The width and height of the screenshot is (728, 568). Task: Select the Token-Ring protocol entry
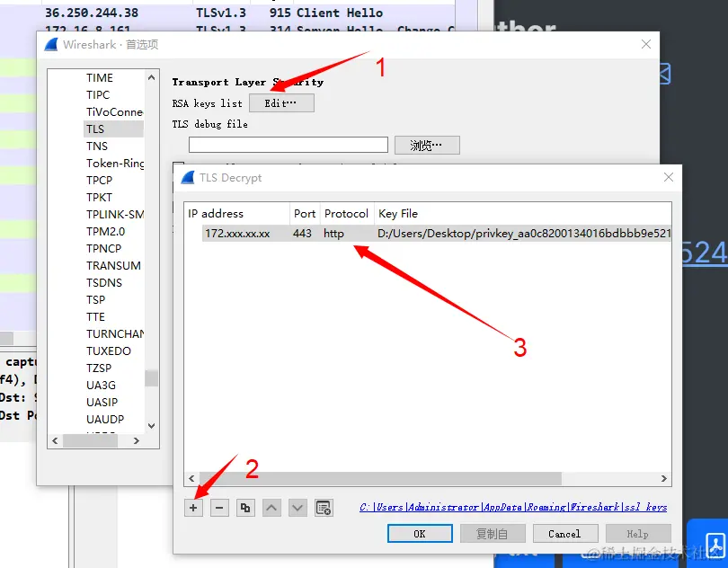tap(115, 164)
